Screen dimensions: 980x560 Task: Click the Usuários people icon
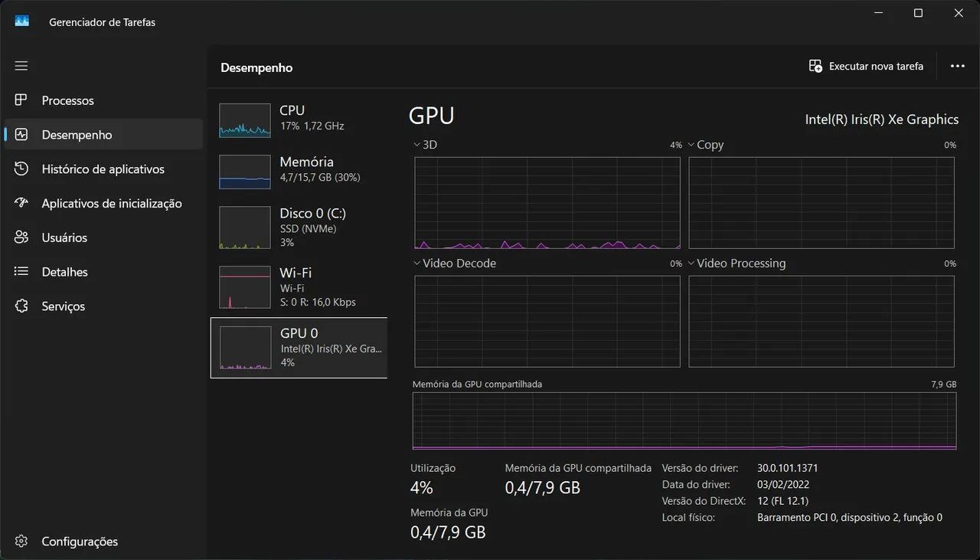pyautogui.click(x=21, y=237)
